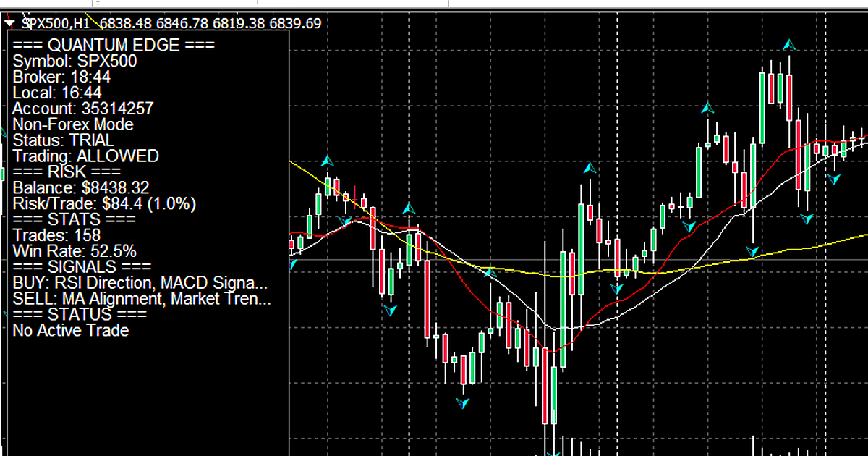Click the topmost up-arrow signal above the highest candle
Screen dimensions: 868x456
(789, 46)
